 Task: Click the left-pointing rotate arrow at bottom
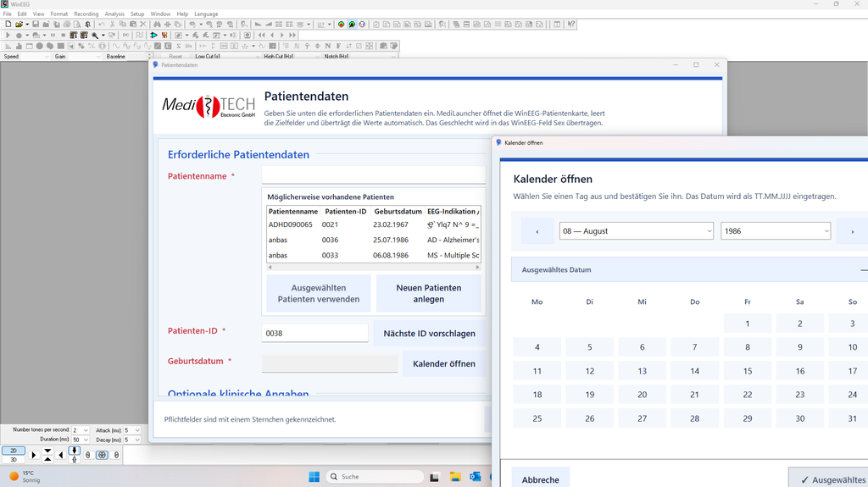pos(60,455)
